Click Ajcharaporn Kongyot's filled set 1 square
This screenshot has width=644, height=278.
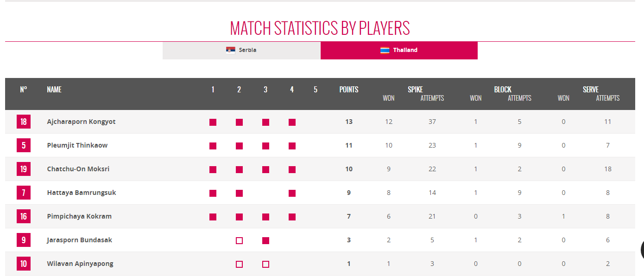[213, 123]
